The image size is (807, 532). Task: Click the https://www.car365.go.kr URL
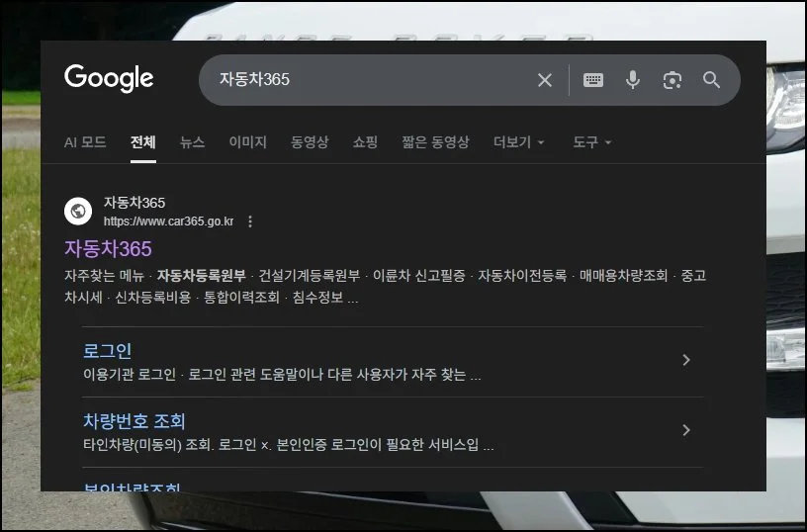(x=168, y=222)
